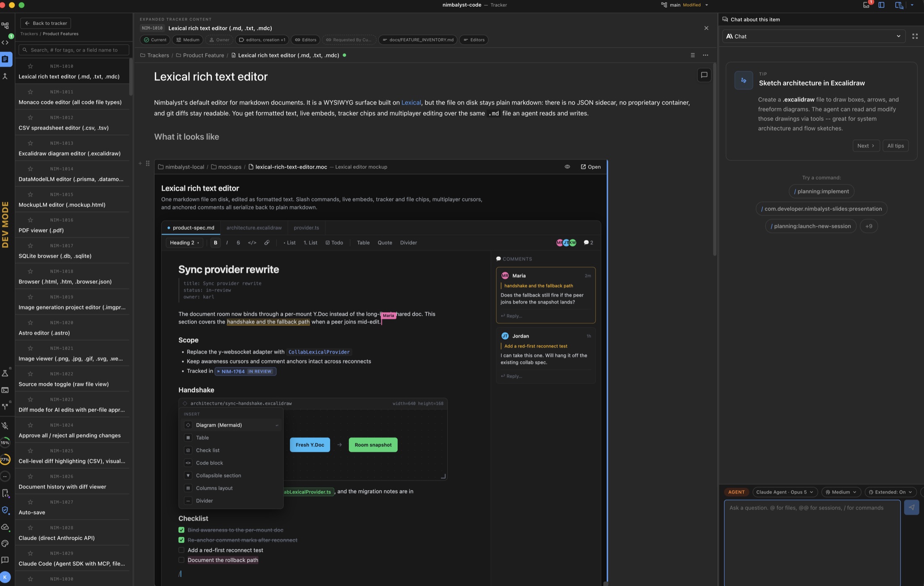Screen dimensions: 924x586
Task: Open the merge arrows icon in left rail
Action: pyautogui.click(x=5, y=76)
